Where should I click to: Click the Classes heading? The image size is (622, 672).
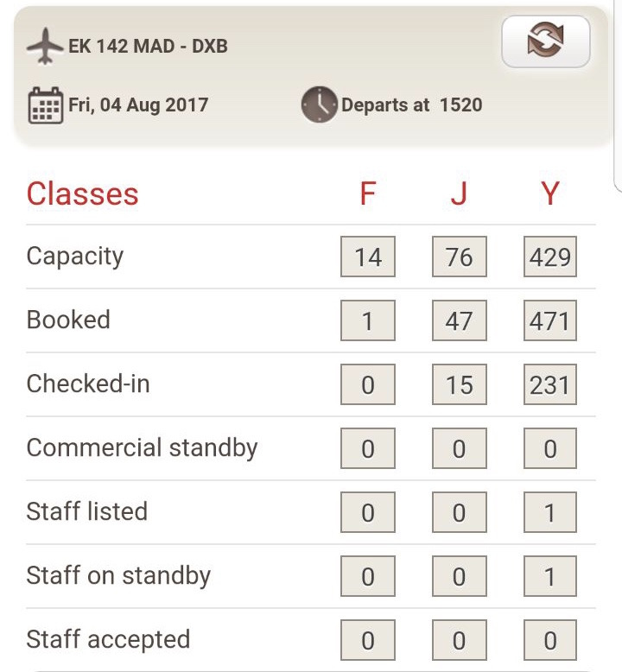(83, 194)
